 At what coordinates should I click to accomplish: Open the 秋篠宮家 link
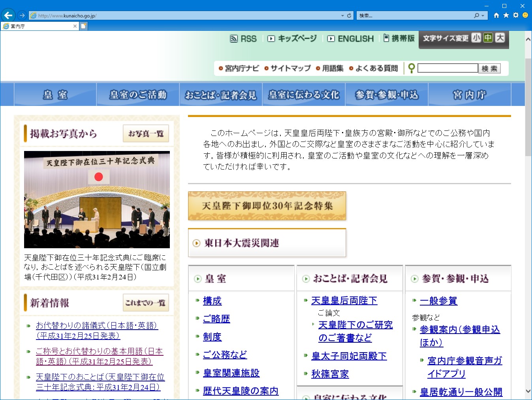pyautogui.click(x=330, y=374)
